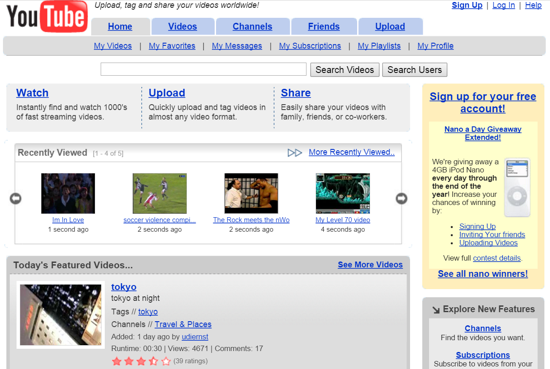Switch to the Channels tab
This screenshot has height=369, width=550.
(x=253, y=27)
